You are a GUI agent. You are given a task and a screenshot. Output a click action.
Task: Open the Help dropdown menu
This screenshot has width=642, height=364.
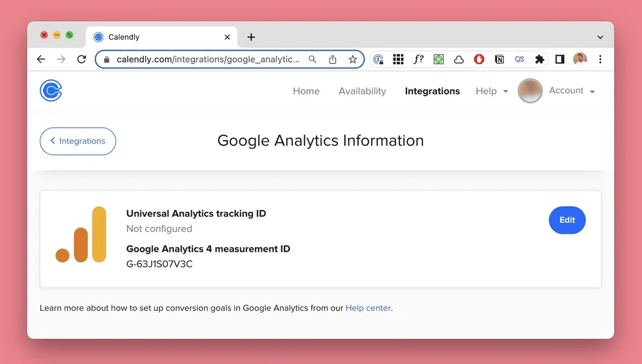click(x=492, y=91)
